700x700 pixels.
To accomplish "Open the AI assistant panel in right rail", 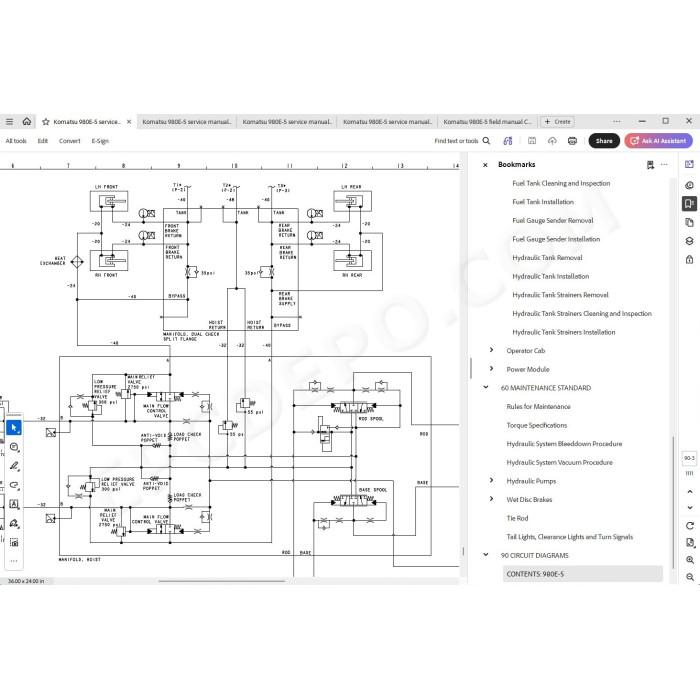I will (x=689, y=165).
